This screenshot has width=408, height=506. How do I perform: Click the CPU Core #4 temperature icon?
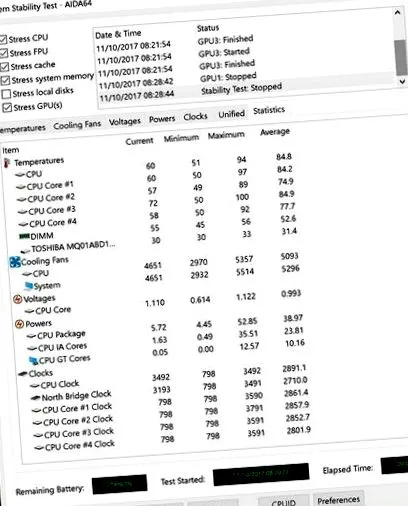pyautogui.click(x=23, y=224)
